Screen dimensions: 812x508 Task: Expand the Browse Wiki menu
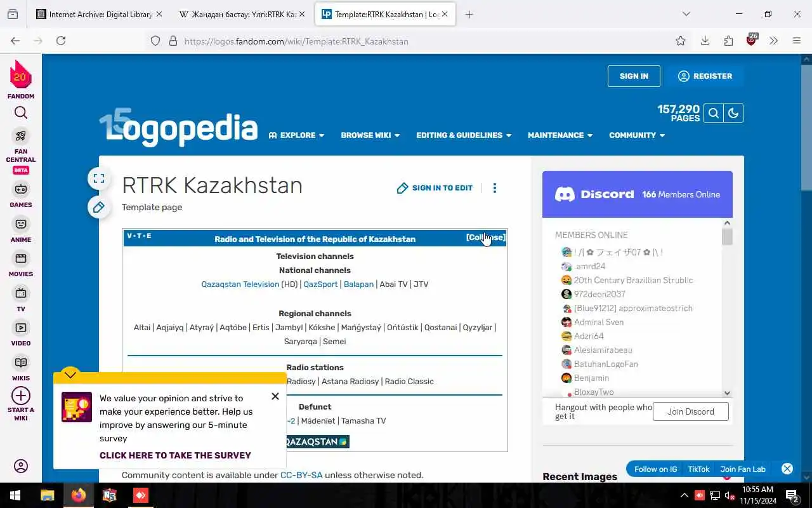[x=370, y=135]
